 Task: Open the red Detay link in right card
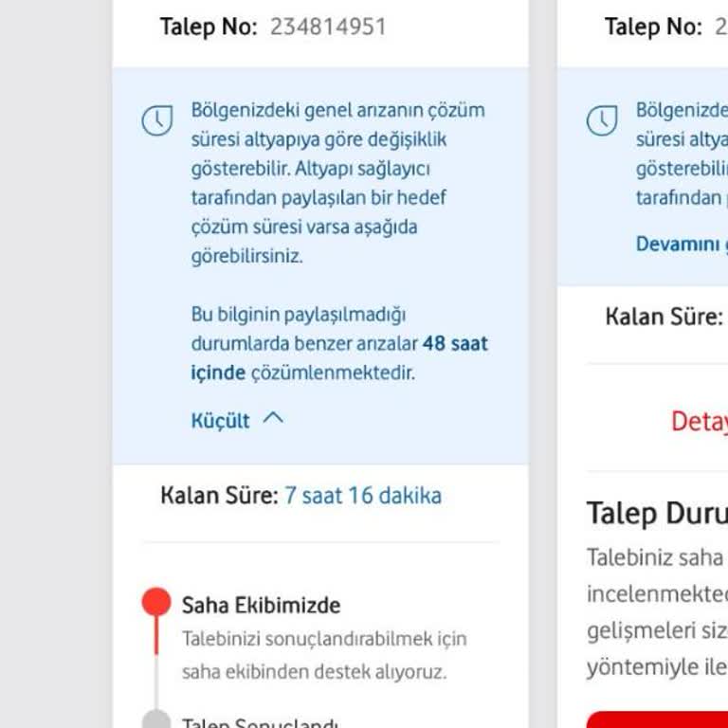tap(700, 421)
